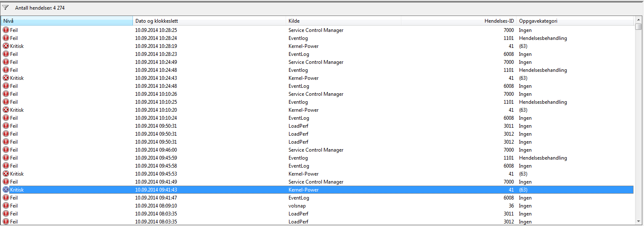
Task: Select Kritisk level text at 10:24:43
Action: coord(17,78)
